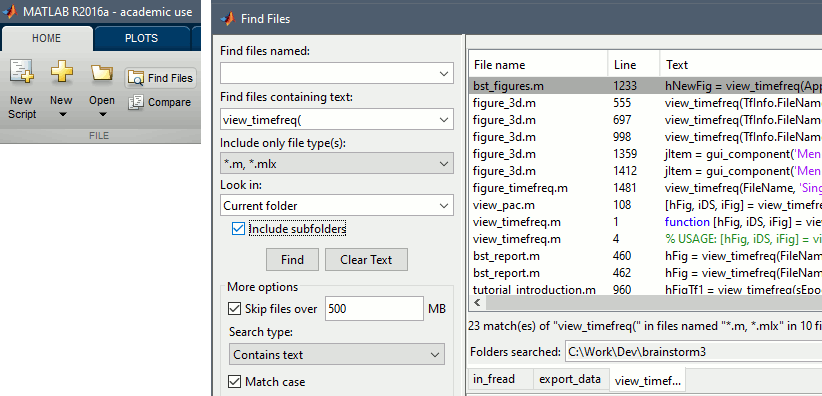Screen dimensions: 822x396
Task: Click the File name column header
Action: [x=538, y=65]
